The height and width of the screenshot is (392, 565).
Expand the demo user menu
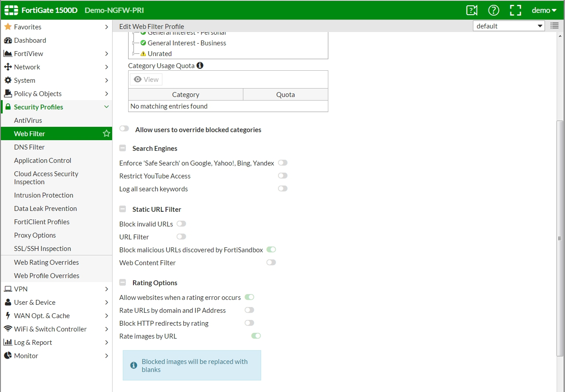pyautogui.click(x=544, y=10)
